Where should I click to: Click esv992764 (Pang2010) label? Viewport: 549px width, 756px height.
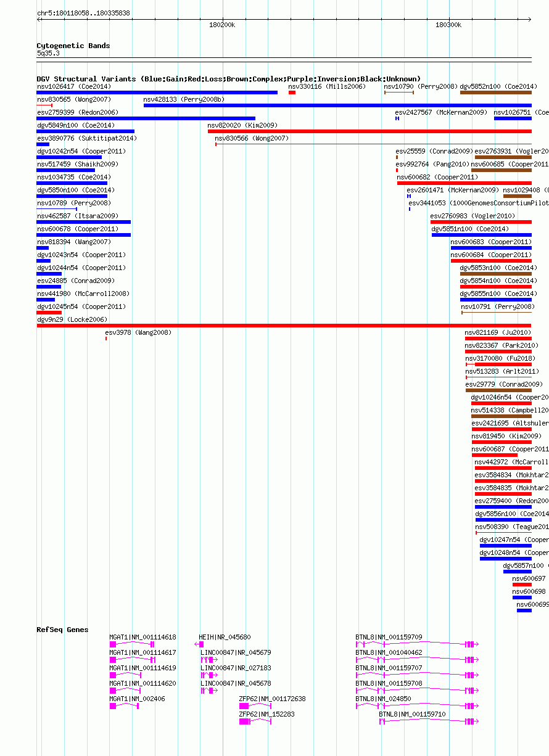(x=432, y=165)
